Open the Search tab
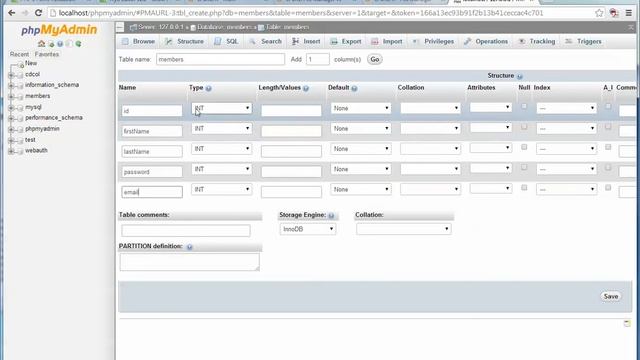Screen dimensions: 640x360 coord(265,42)
